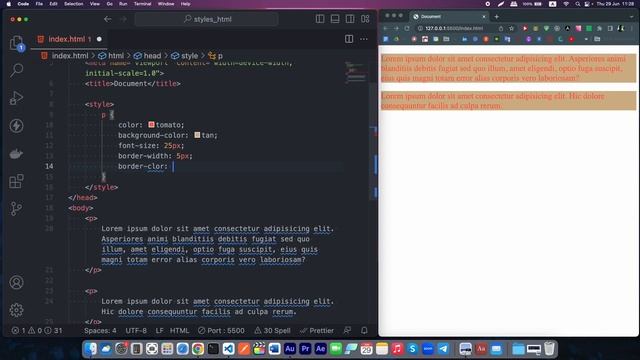Select the Document browser tab
This screenshot has height=360, width=640.
tap(449, 17)
